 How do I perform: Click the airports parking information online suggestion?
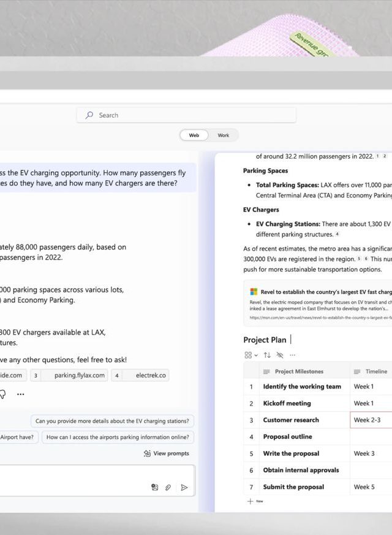[x=118, y=437]
